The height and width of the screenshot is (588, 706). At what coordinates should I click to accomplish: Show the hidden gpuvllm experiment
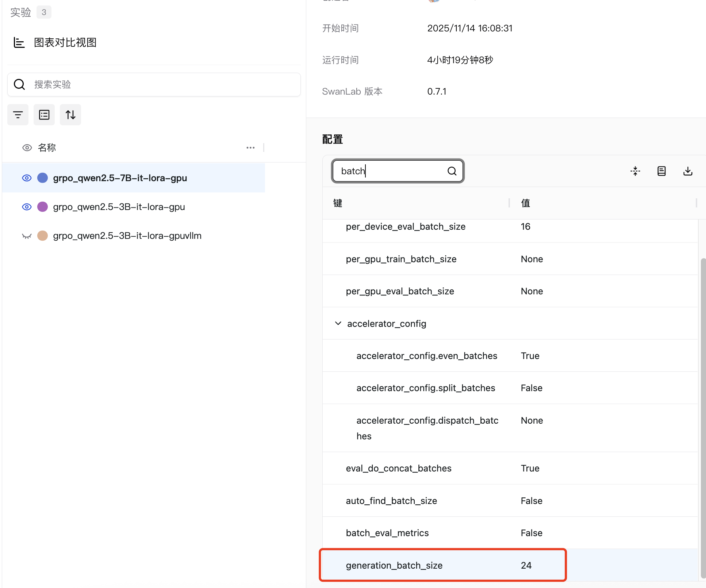[x=27, y=236]
